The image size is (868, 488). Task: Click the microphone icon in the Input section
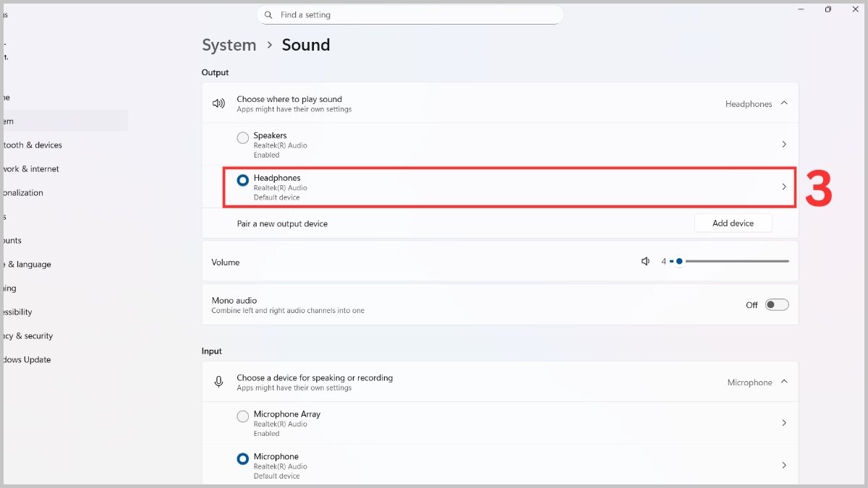219,382
